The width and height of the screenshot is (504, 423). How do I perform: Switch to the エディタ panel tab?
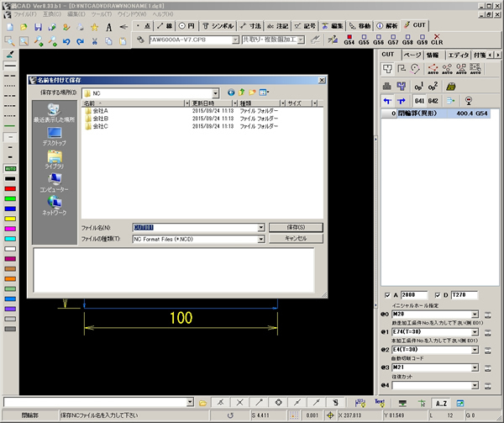(x=459, y=55)
